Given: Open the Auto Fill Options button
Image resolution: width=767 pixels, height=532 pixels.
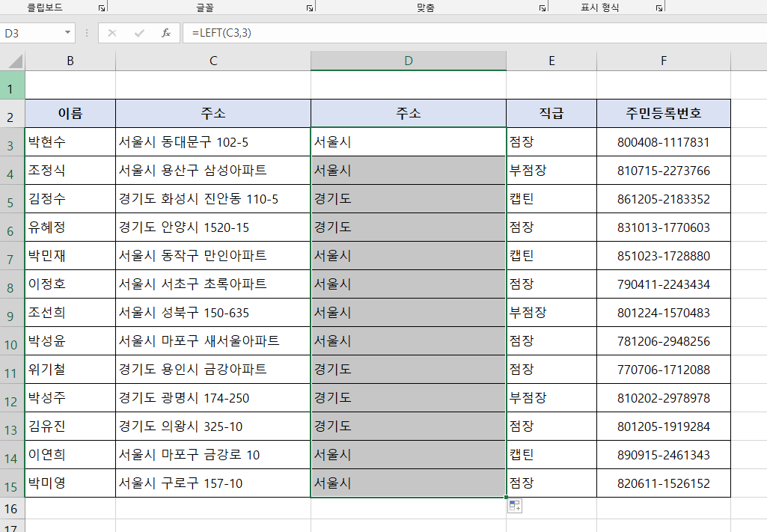Looking at the screenshot, I should pyautogui.click(x=515, y=506).
